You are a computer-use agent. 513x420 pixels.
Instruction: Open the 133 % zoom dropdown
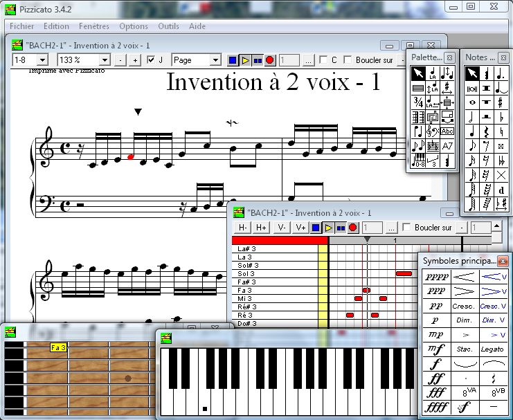click(105, 60)
